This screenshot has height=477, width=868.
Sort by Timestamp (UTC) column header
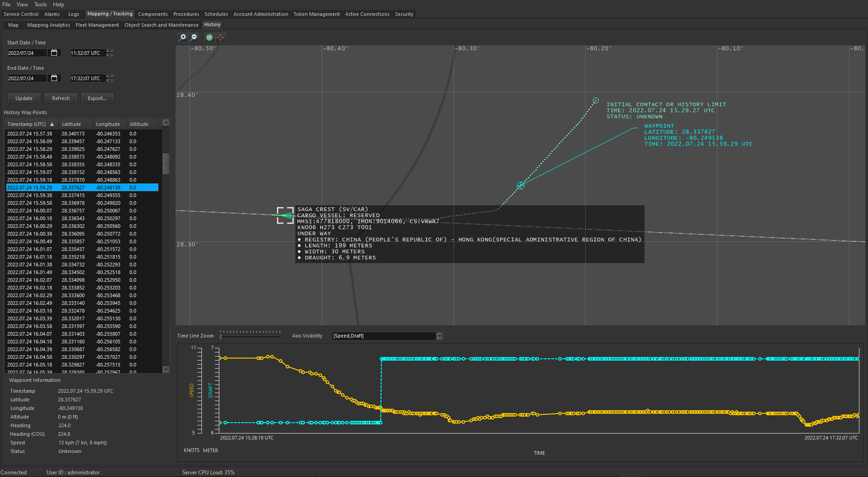[31, 124]
